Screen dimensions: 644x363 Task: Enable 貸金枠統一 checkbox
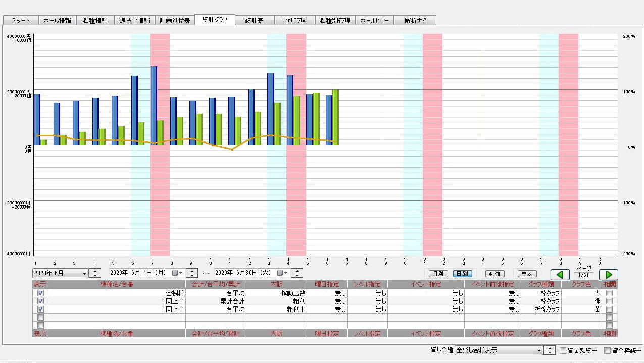pyautogui.click(x=607, y=350)
